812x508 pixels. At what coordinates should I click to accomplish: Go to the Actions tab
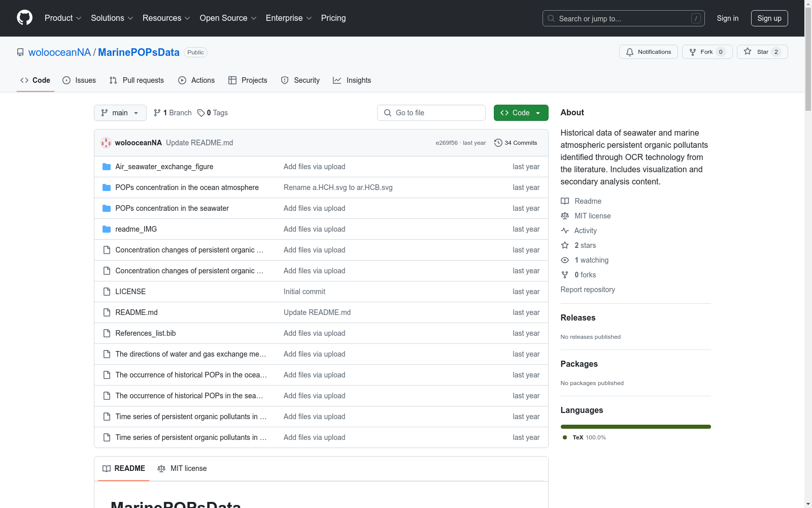[x=196, y=80]
